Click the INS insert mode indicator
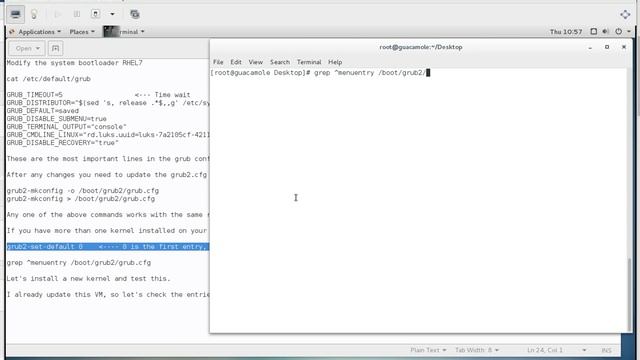This screenshot has width=640, height=360. 606,350
